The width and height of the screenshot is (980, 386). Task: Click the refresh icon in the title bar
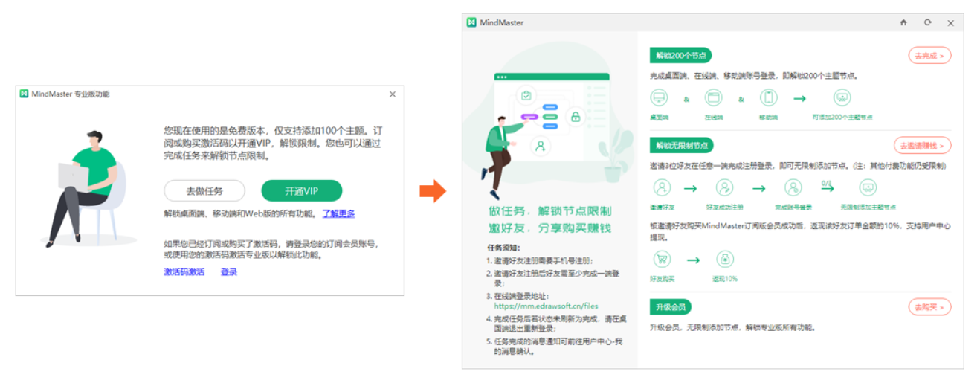(x=927, y=22)
